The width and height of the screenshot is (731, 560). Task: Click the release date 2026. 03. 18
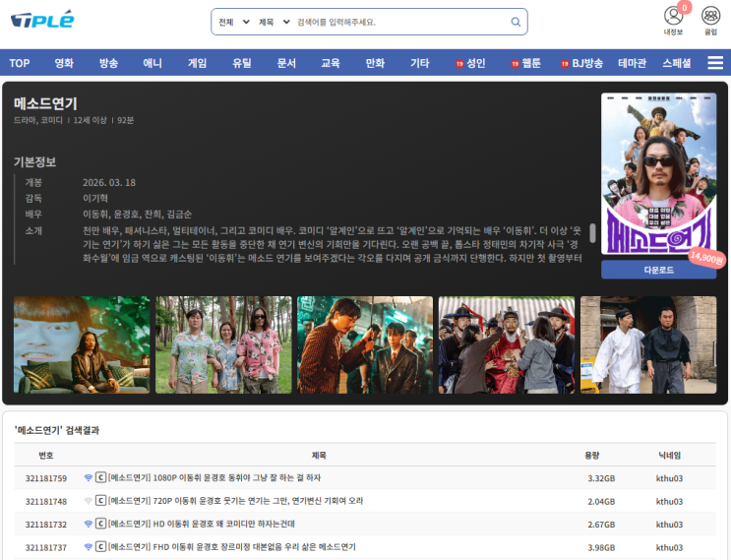(x=109, y=182)
